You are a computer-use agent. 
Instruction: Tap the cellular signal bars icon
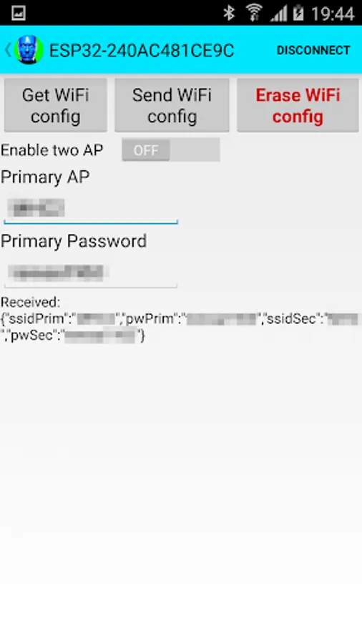point(278,14)
